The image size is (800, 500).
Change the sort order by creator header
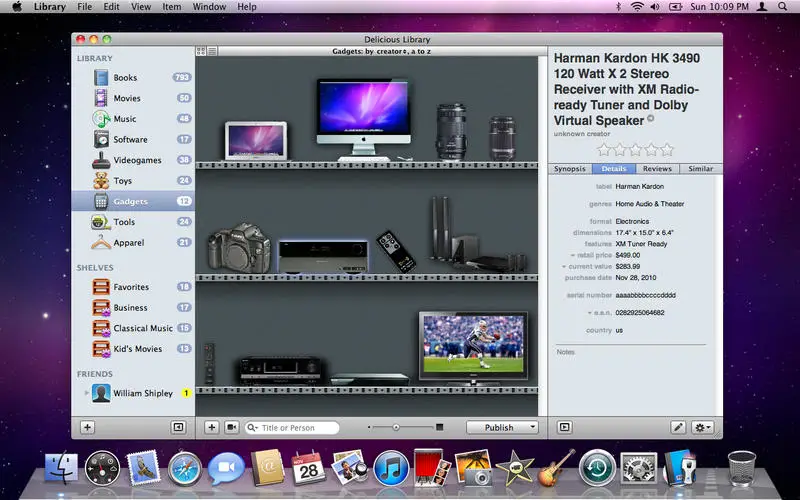(382, 52)
